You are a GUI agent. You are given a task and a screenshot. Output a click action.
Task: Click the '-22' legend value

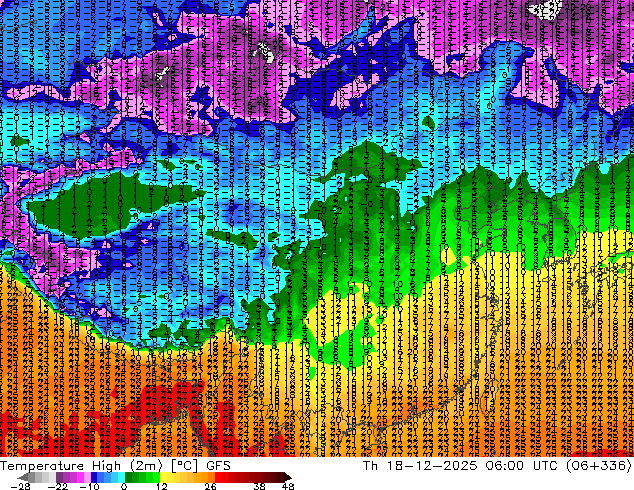click(57, 486)
